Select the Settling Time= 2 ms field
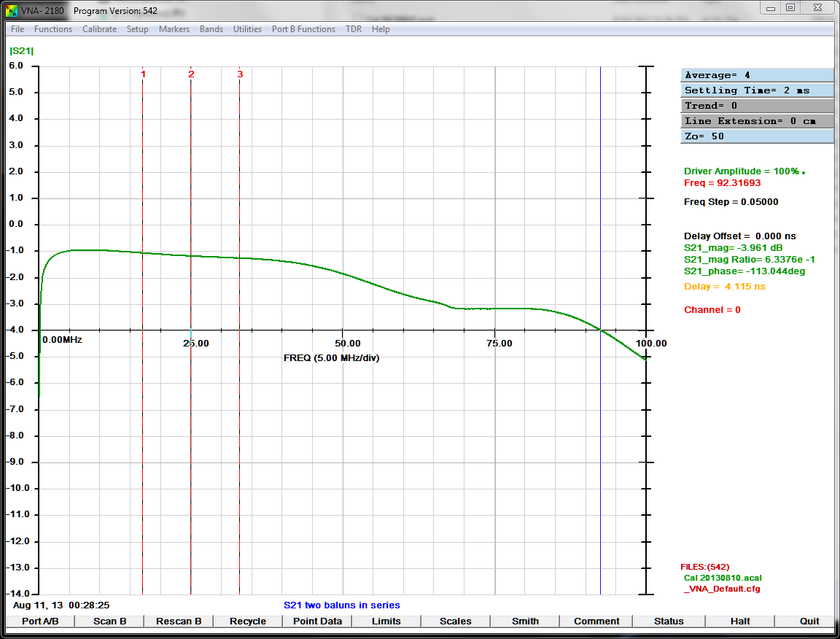Screen dimensions: 840x639 point(757,90)
